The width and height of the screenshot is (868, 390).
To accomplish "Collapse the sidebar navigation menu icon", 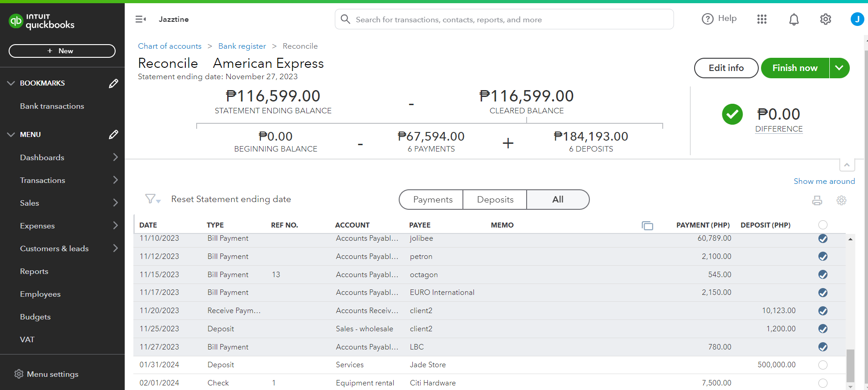I will (x=140, y=19).
